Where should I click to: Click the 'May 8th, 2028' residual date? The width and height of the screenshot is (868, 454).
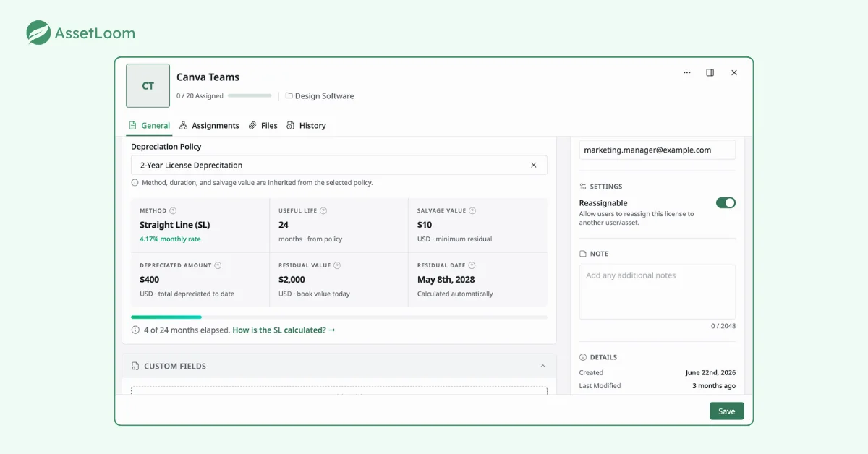pyautogui.click(x=446, y=280)
